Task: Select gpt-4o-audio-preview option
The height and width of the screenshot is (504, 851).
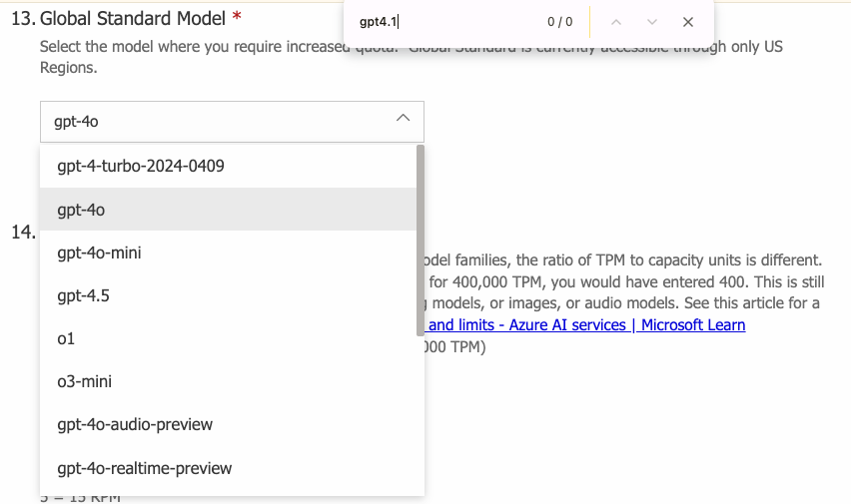Action: coord(228,424)
